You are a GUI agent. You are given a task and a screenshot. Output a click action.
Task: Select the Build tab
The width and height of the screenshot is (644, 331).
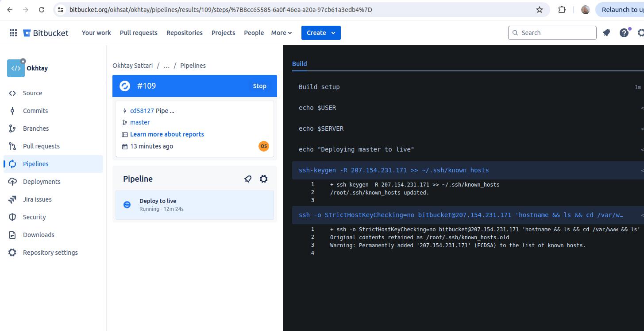[x=300, y=64]
